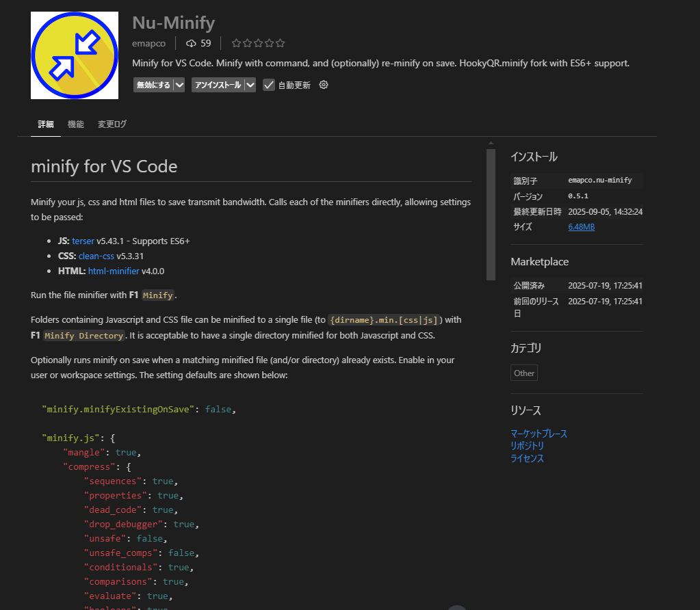Screen dimensions: 700x610
Task: Click the "dead_code" setting line
Action: click(x=131, y=510)
